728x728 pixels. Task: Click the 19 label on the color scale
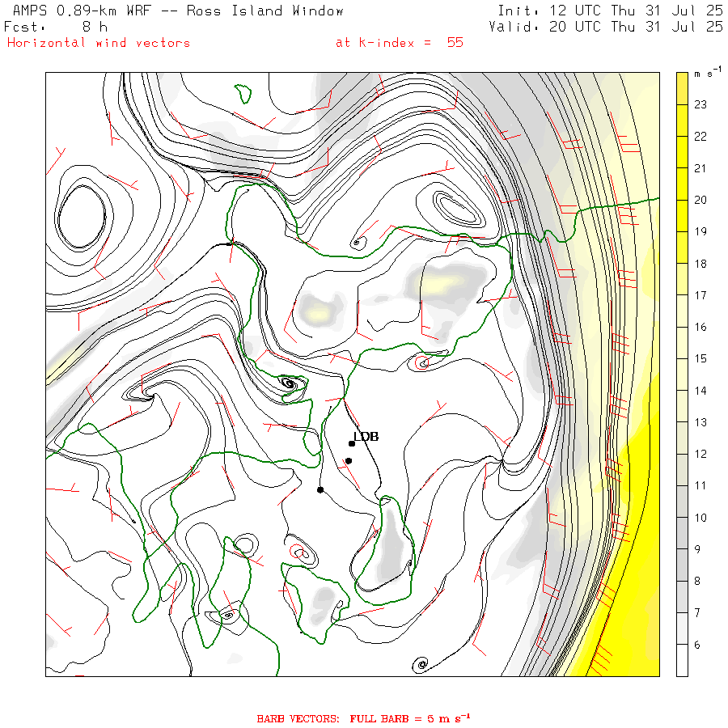coord(700,231)
